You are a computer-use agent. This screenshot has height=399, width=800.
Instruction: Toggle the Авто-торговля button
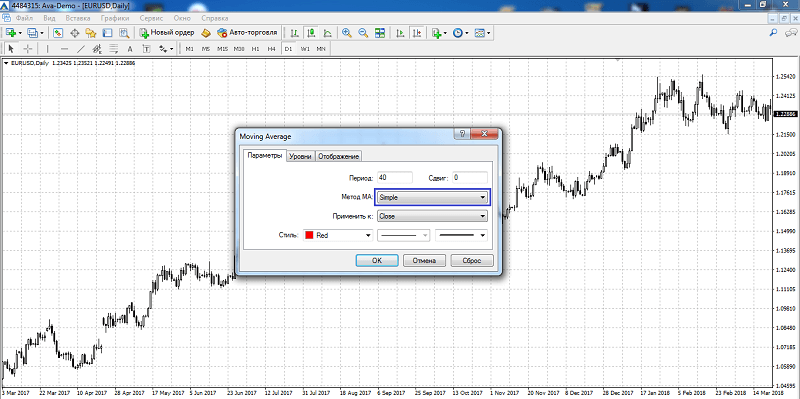pos(247,33)
